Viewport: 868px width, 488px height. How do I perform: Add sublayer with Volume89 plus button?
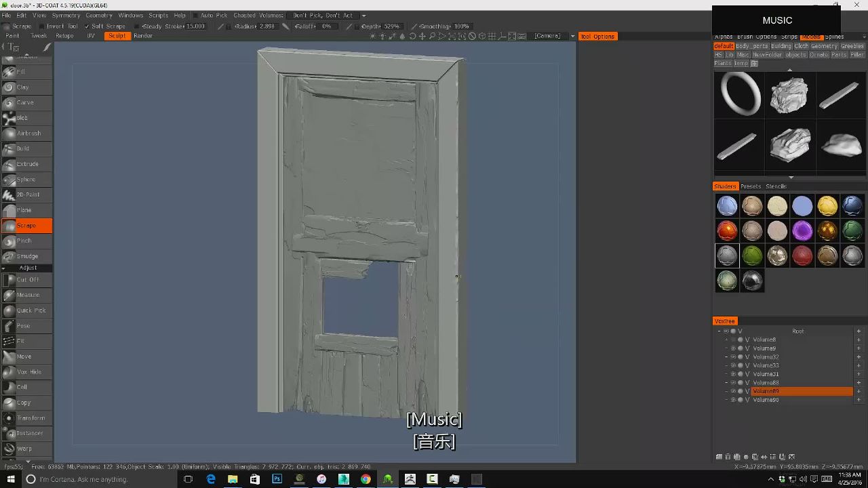pyautogui.click(x=859, y=392)
